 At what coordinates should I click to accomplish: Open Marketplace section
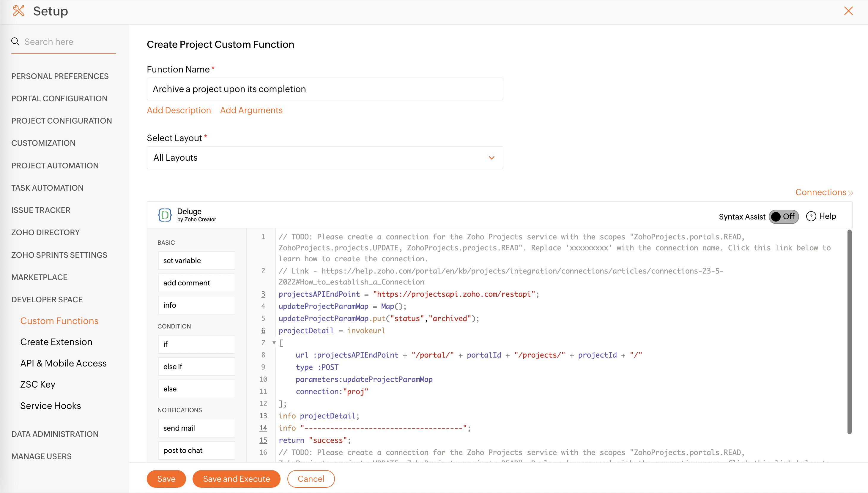click(x=39, y=277)
